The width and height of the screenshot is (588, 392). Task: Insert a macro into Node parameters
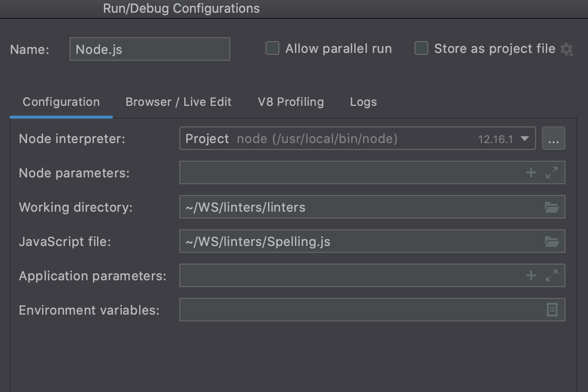[x=531, y=172]
